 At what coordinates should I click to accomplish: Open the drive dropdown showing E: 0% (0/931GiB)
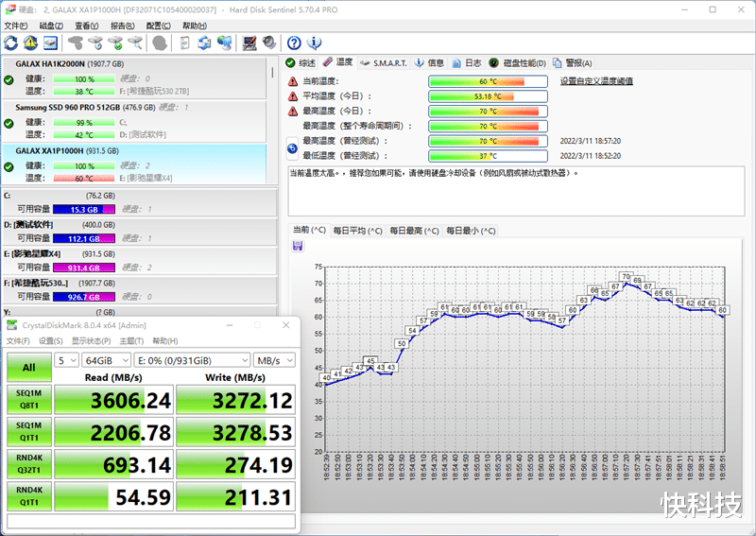(x=193, y=360)
